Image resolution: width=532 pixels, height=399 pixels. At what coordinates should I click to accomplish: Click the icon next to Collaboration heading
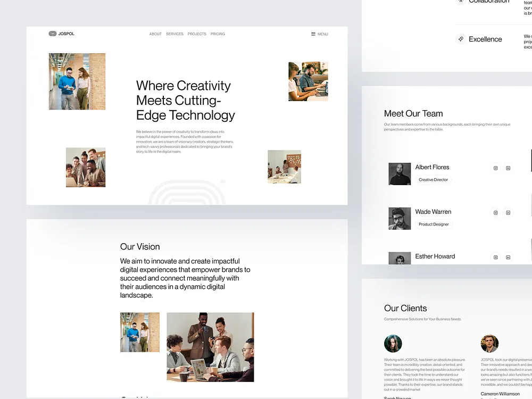461,2
